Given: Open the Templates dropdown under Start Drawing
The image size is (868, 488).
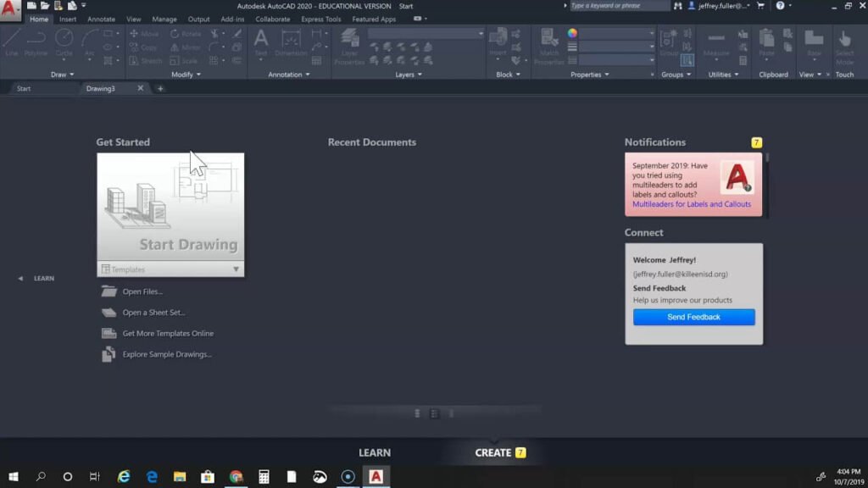Looking at the screenshot, I should click(170, 269).
